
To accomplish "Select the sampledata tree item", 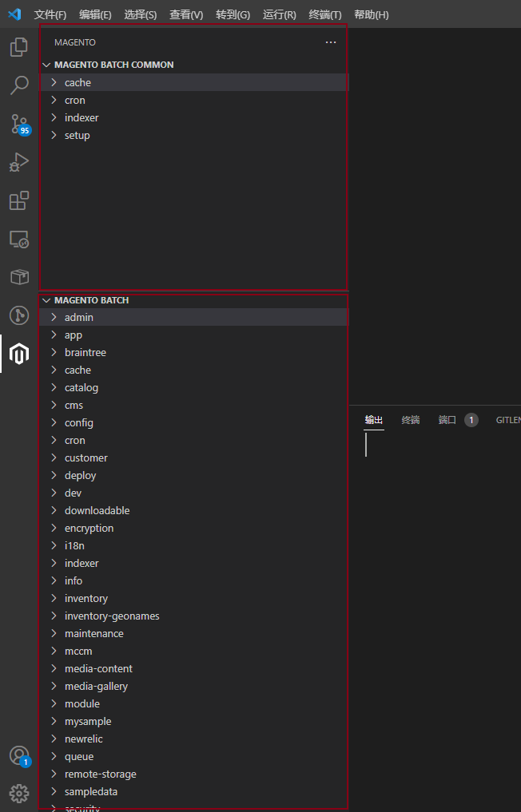I will point(194,792).
